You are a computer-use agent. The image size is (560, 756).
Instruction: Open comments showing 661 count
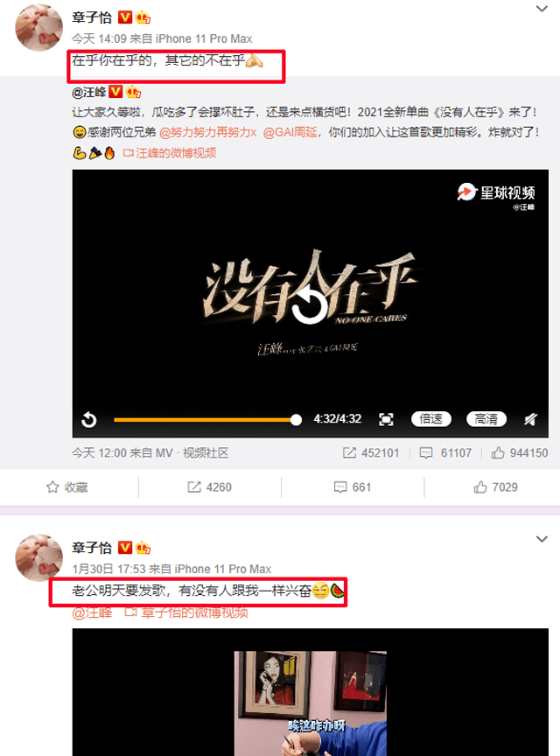click(353, 487)
